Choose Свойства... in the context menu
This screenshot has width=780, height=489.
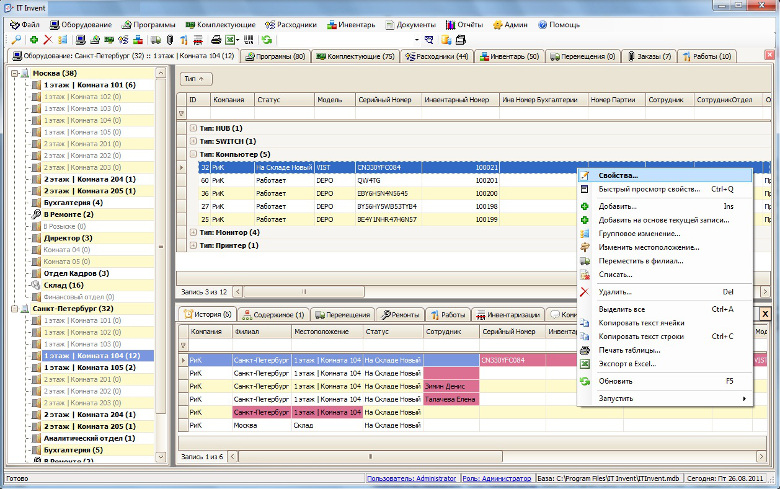pos(618,175)
